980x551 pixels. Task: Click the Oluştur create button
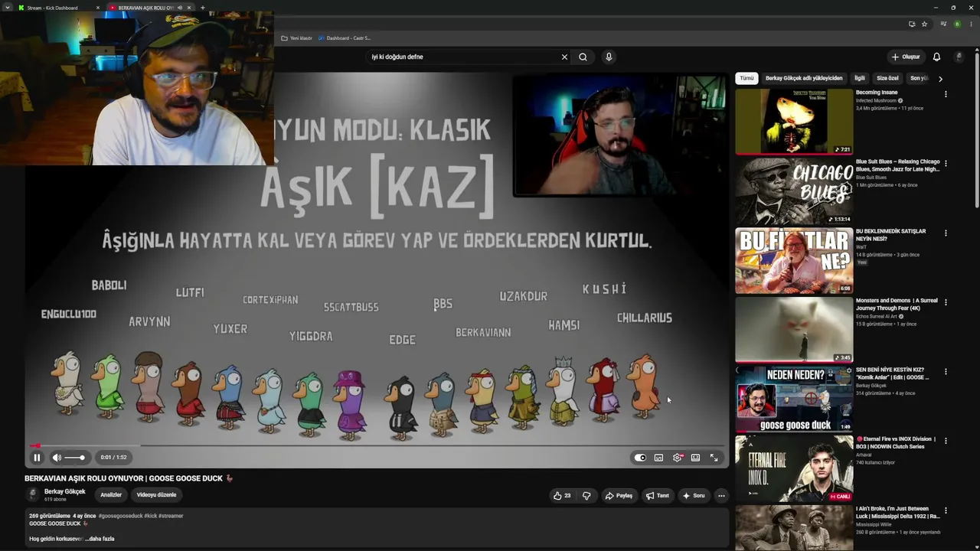tap(905, 57)
